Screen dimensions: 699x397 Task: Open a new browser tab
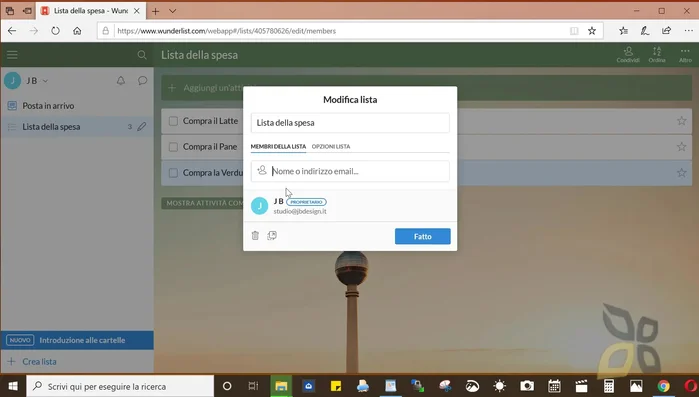click(x=156, y=11)
